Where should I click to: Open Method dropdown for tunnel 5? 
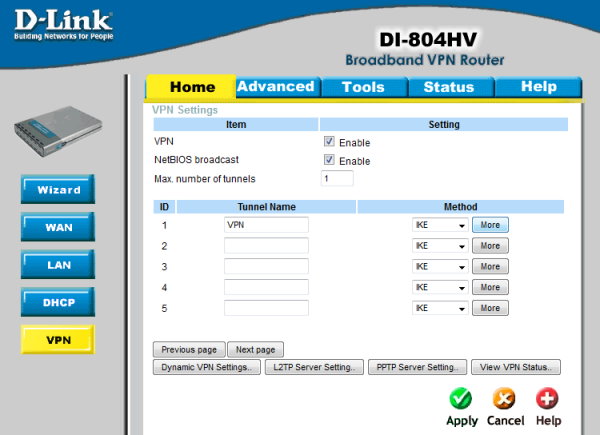pyautogui.click(x=440, y=308)
